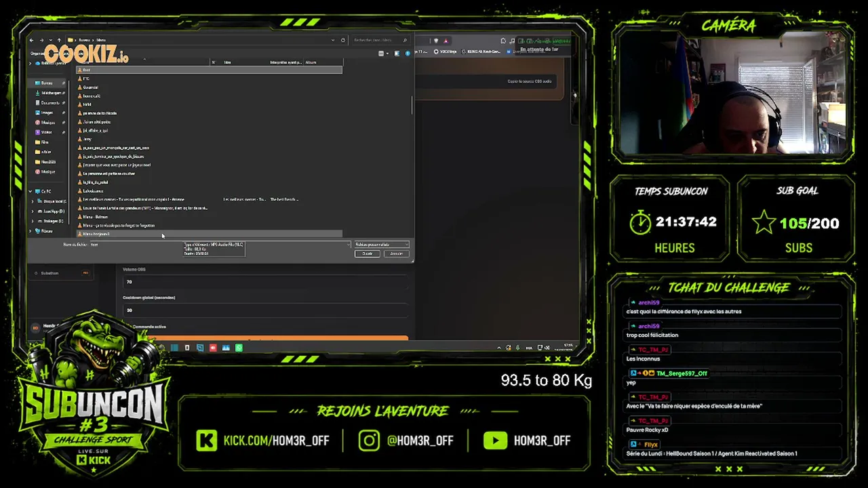Click the Brave rewards triangle icon

click(x=446, y=41)
